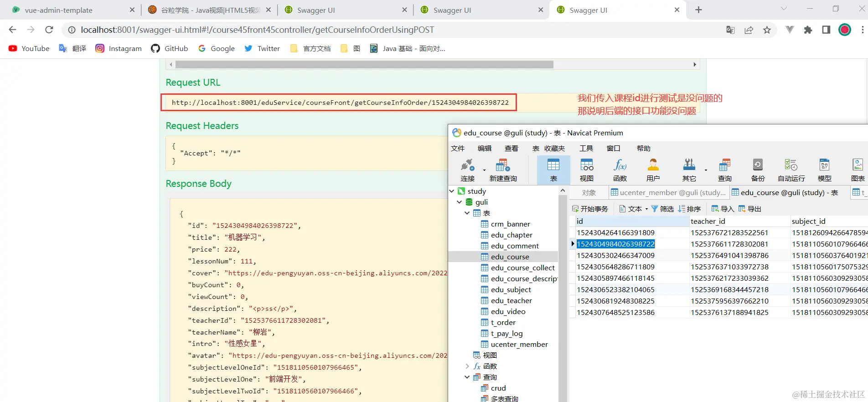The width and height of the screenshot is (868, 402).
Task: Open the Twitter bookmark
Action: tap(262, 48)
